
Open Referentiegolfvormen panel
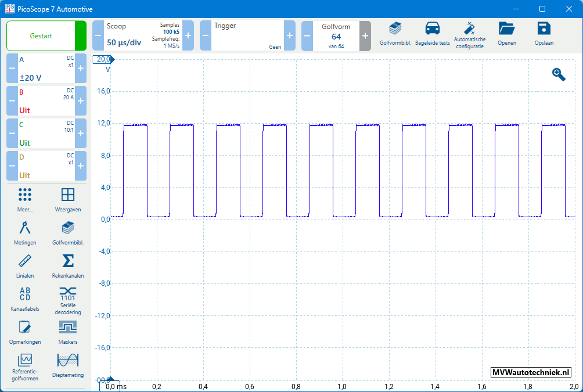click(x=24, y=365)
